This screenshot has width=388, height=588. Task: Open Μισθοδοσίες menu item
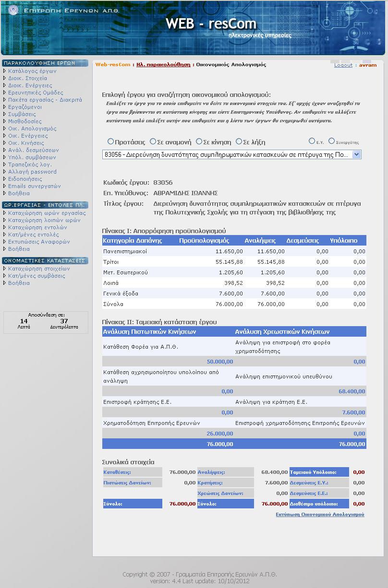[x=25, y=121]
